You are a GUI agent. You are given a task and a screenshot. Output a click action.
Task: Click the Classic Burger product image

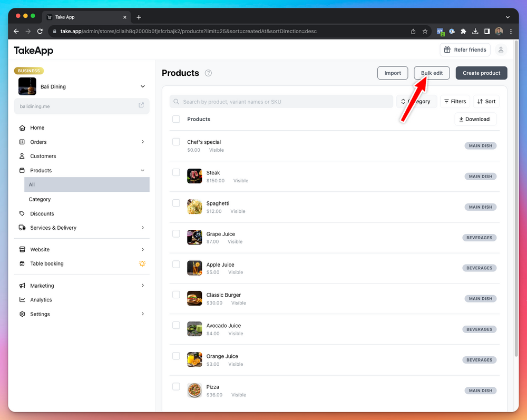pos(194,298)
